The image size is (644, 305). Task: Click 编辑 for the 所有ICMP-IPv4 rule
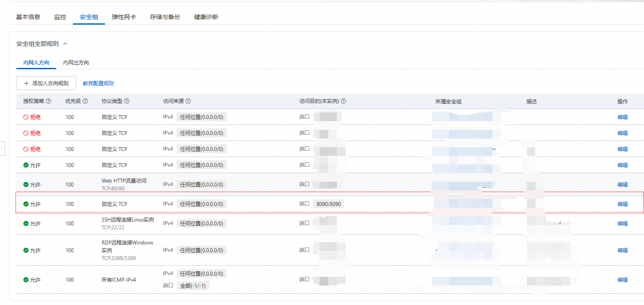coord(622,280)
